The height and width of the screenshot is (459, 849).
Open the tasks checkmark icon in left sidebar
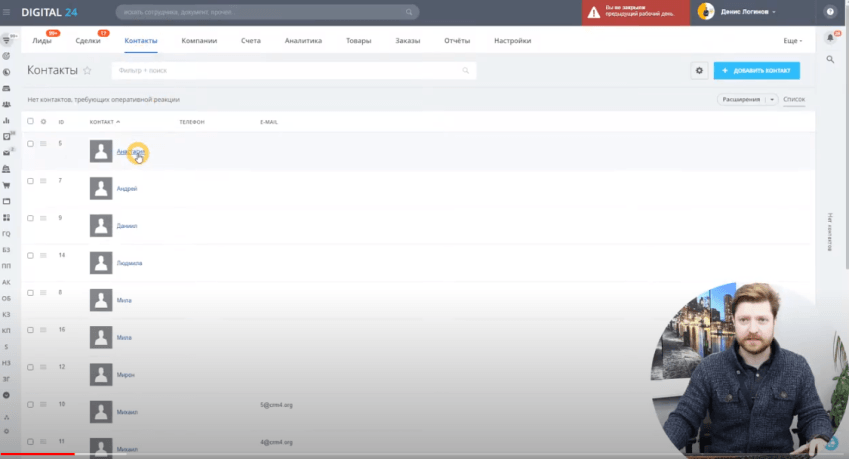coord(6,136)
